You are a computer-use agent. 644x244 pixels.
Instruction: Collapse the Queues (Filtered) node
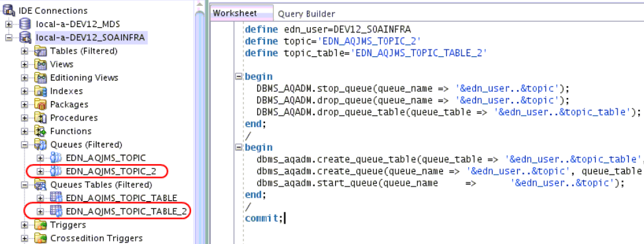[24, 145]
